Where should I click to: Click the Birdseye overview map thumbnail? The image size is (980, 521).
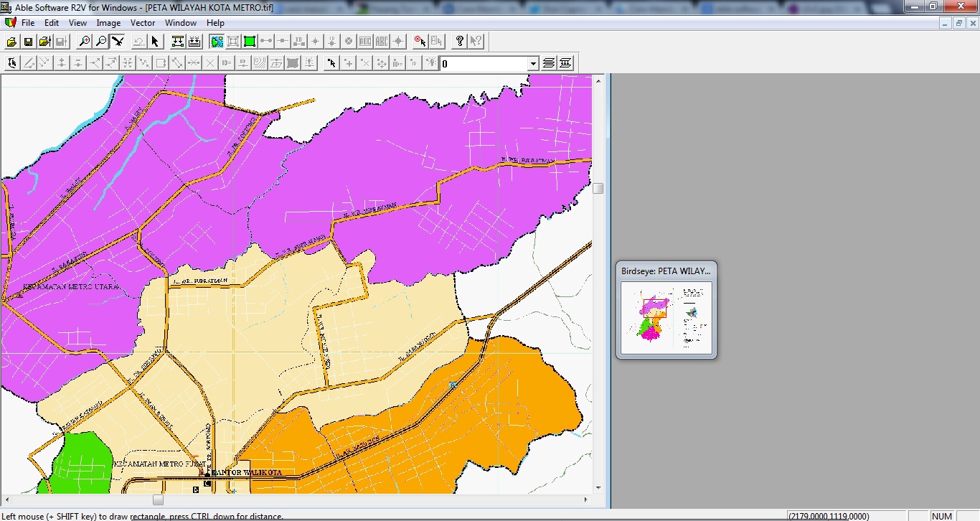[x=666, y=318]
